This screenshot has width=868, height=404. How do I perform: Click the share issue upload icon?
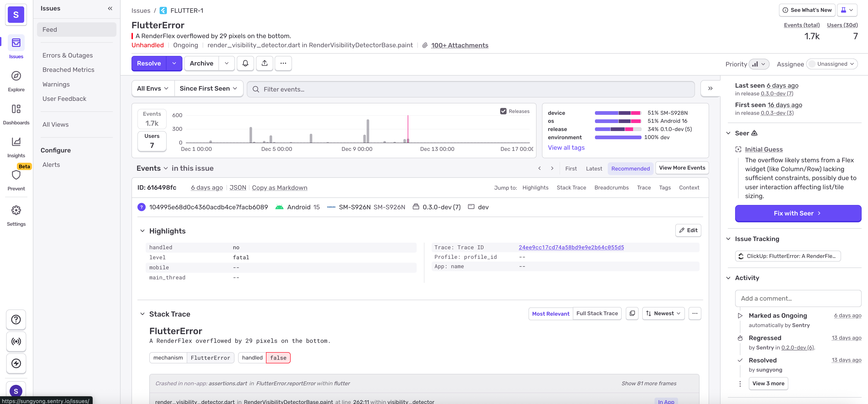265,63
